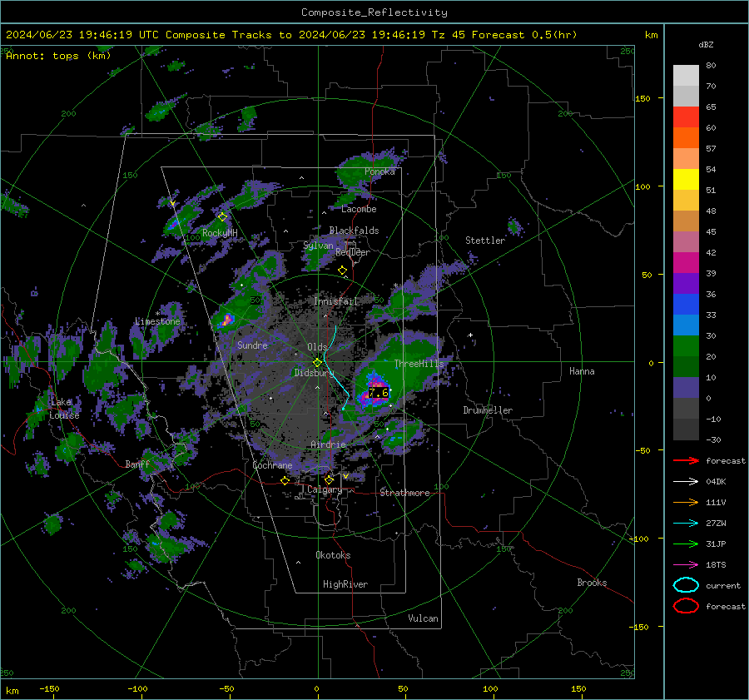Click the Vulcan label

point(423,618)
